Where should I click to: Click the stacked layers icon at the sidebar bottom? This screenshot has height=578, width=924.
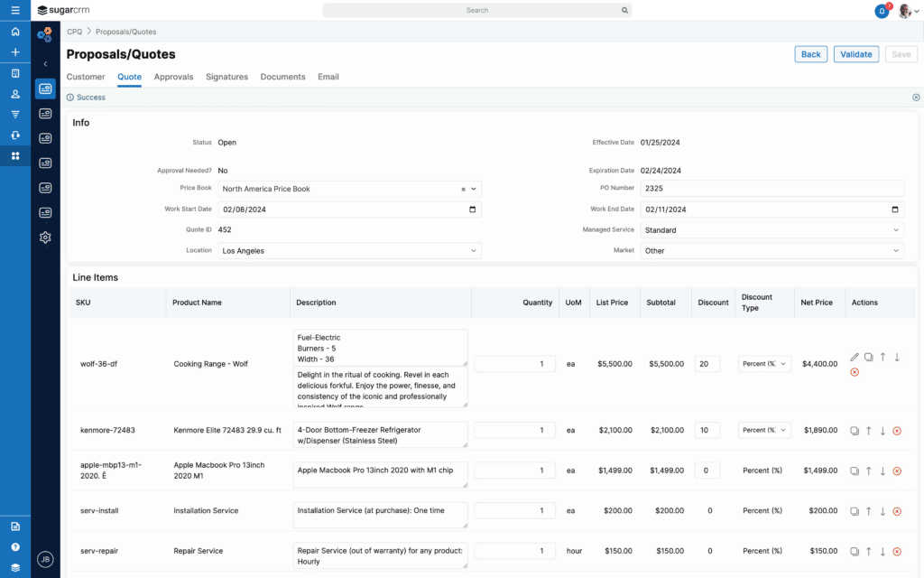[x=15, y=567]
